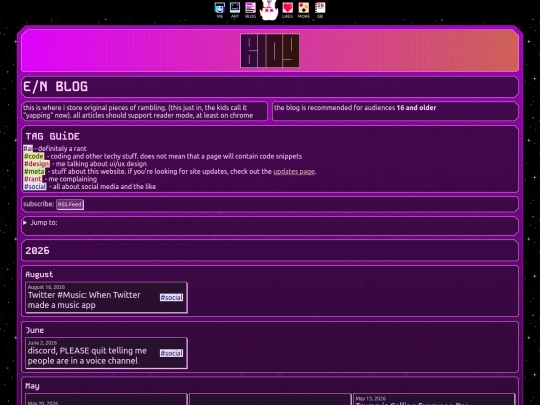Viewport: 540px width, 405px height.
Task: Select the May month heading
Action: [32, 386]
